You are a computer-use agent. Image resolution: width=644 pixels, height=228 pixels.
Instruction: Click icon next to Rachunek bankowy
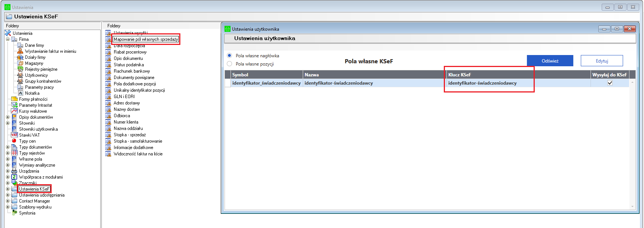click(x=108, y=71)
